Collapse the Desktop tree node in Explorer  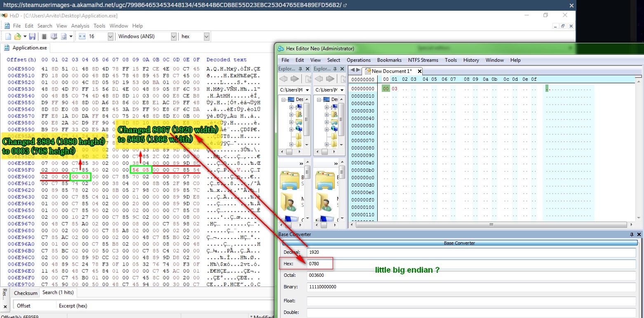284,100
